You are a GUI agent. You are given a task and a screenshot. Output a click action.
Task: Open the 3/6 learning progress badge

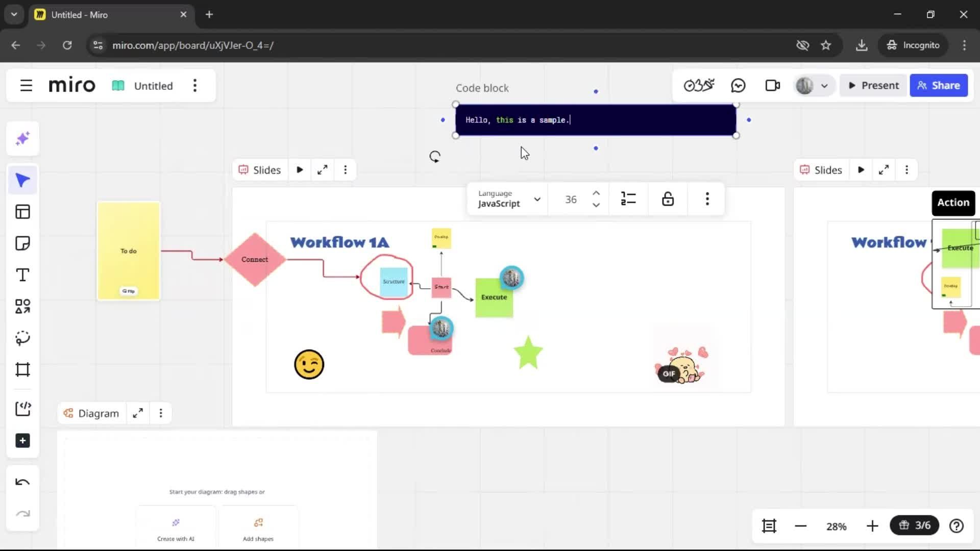click(x=914, y=525)
